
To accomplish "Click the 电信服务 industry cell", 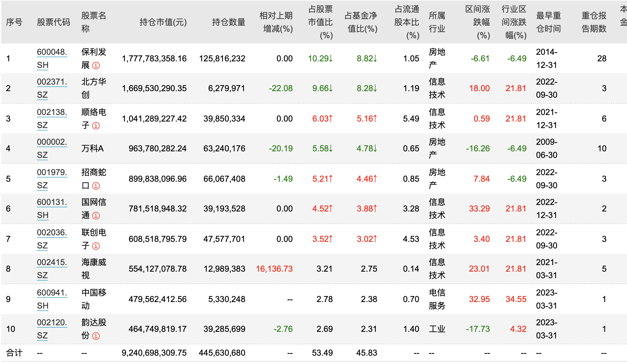I will pyautogui.click(x=437, y=299).
